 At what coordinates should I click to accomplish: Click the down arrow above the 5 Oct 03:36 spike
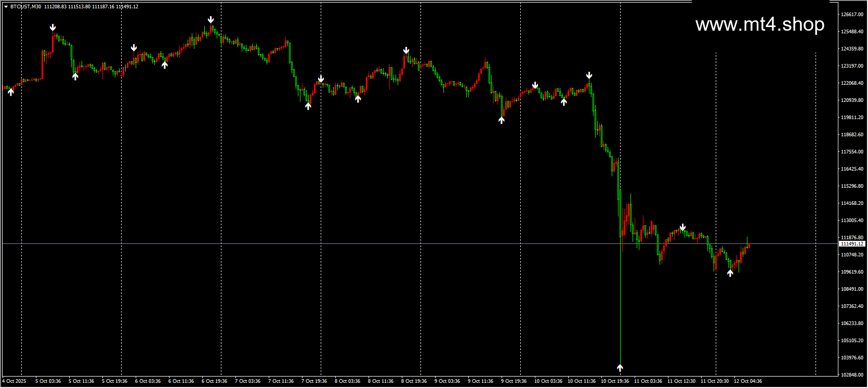53,28
